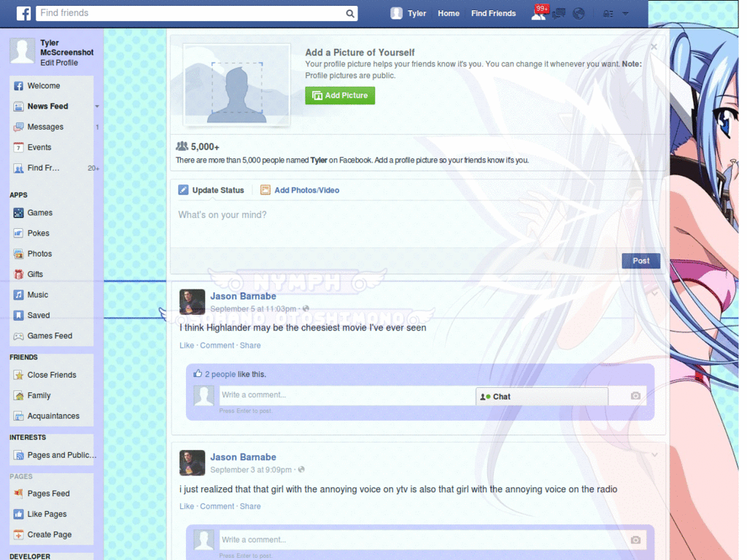Click the Facebook logo icon
Viewport: 747px width, 560px height.
click(24, 13)
